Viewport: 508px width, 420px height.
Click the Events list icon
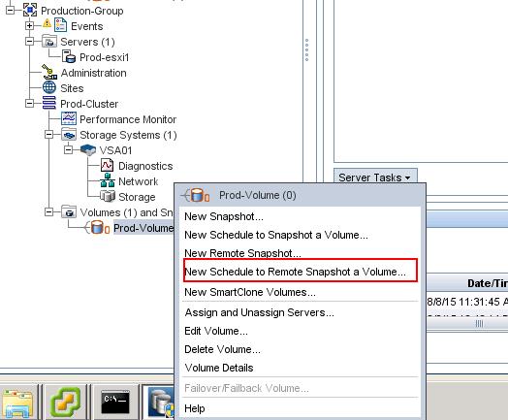tap(60, 25)
